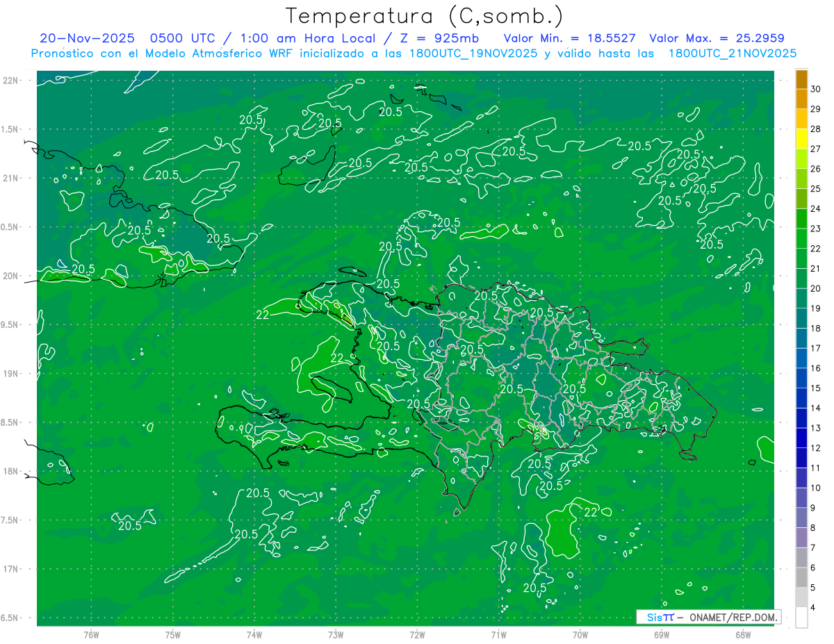Click the color scale label '7'
Screen dimensions: 834x644
click(x=814, y=548)
